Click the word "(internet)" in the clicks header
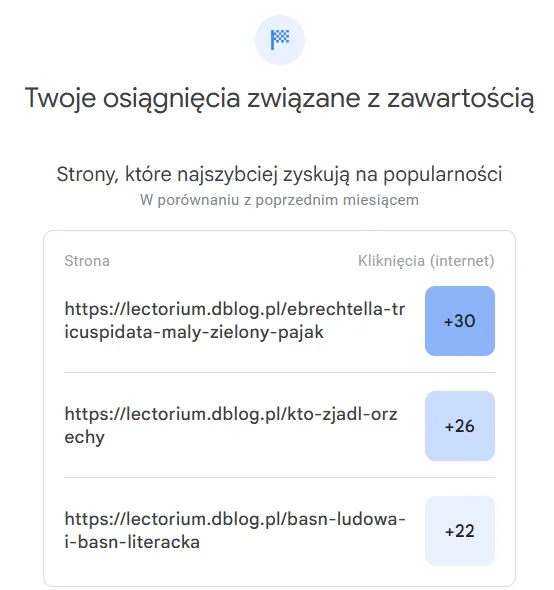Viewport: 554px width, 590px height. [x=462, y=261]
